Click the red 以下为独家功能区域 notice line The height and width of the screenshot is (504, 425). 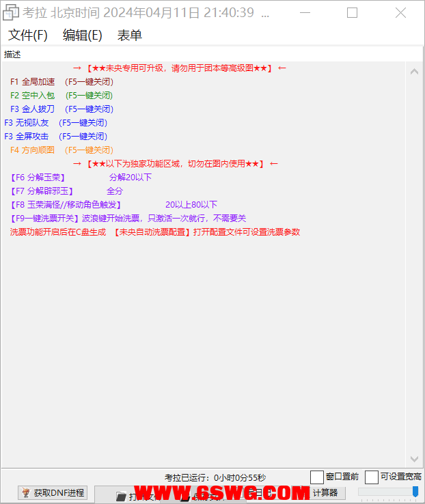tap(176, 164)
